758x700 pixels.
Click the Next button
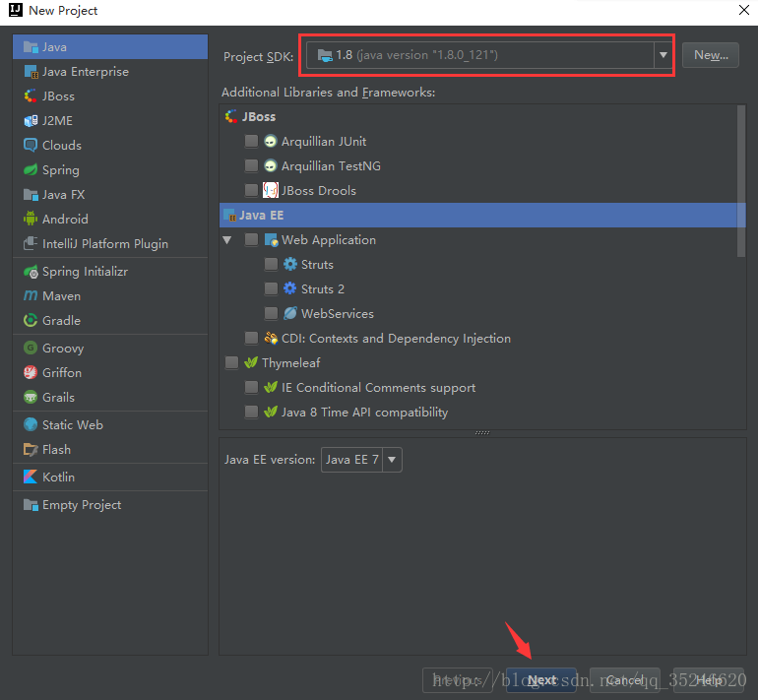click(x=541, y=680)
